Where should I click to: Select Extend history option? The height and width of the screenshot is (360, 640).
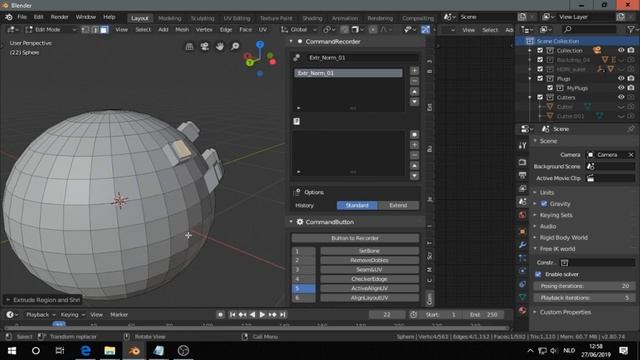tap(398, 205)
